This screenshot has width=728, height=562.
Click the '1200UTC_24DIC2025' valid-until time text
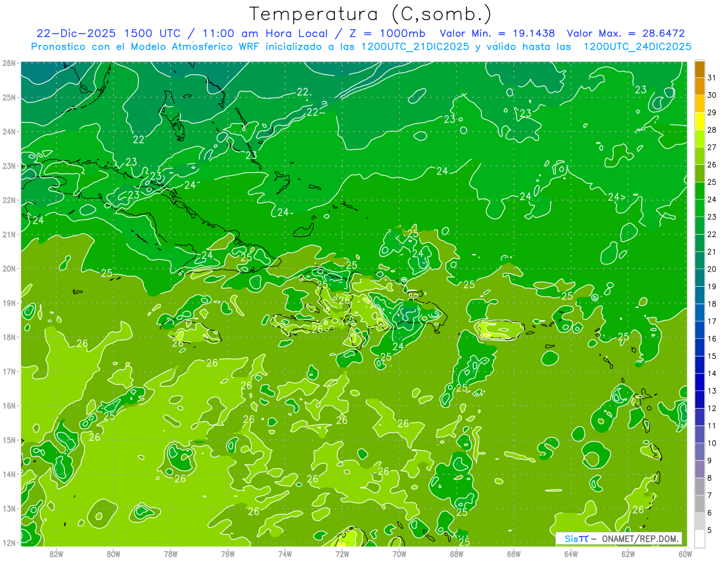(x=637, y=47)
